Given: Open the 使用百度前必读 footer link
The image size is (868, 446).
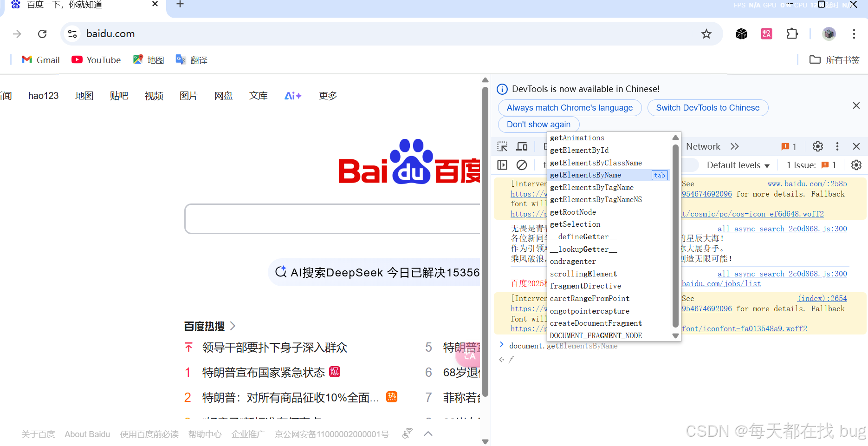Looking at the screenshot, I should click(x=149, y=434).
